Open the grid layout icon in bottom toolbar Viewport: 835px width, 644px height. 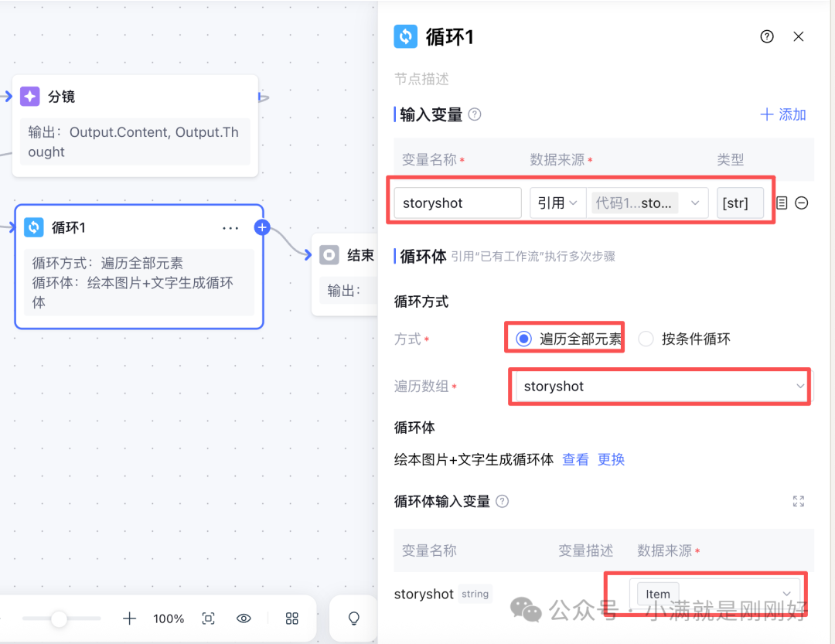tap(291, 618)
